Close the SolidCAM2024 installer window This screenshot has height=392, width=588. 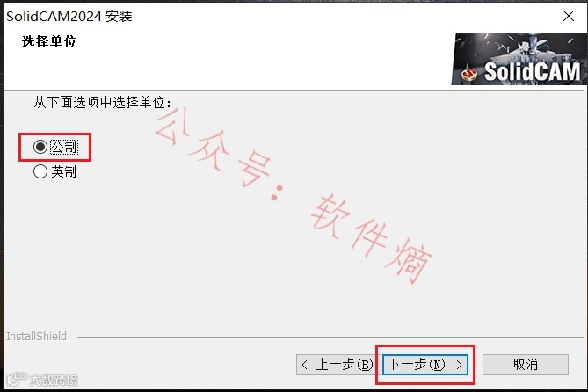coord(569,16)
